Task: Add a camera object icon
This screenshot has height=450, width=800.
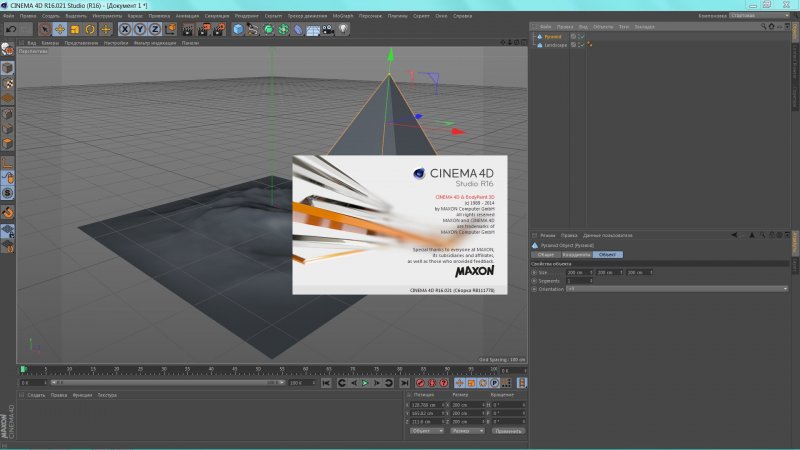Action: [x=328, y=30]
